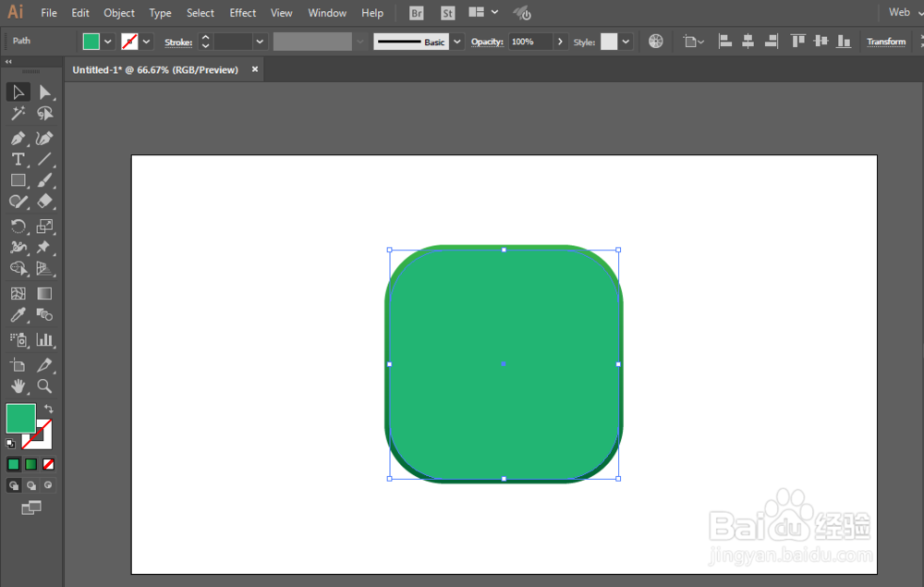Select the Direct Selection tool

[x=44, y=92]
